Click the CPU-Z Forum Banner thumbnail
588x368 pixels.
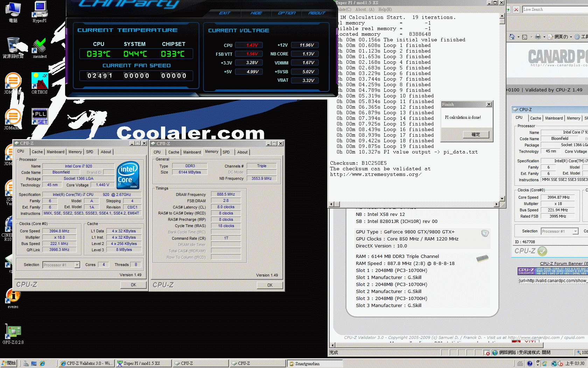point(553,271)
